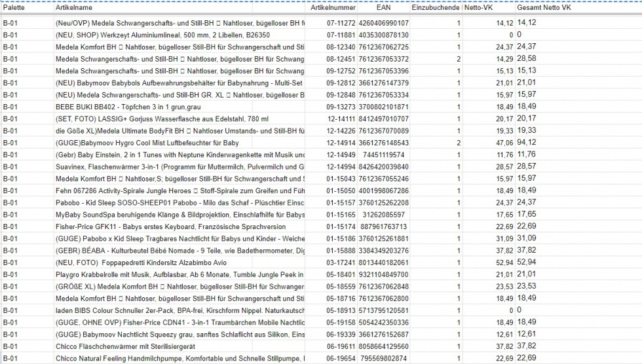Click the Playgro Krabbelrolle cell

click(x=180, y=274)
